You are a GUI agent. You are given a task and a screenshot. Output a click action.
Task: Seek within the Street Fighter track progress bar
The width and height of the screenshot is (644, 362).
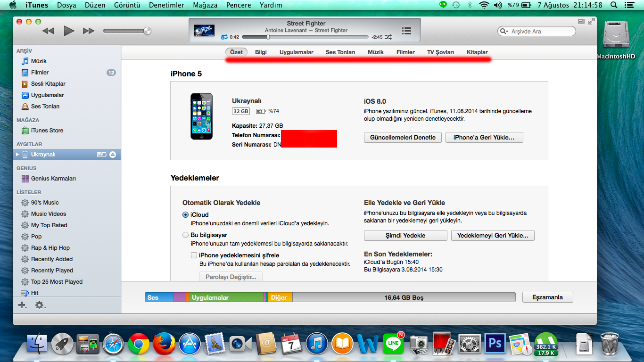[305, 37]
